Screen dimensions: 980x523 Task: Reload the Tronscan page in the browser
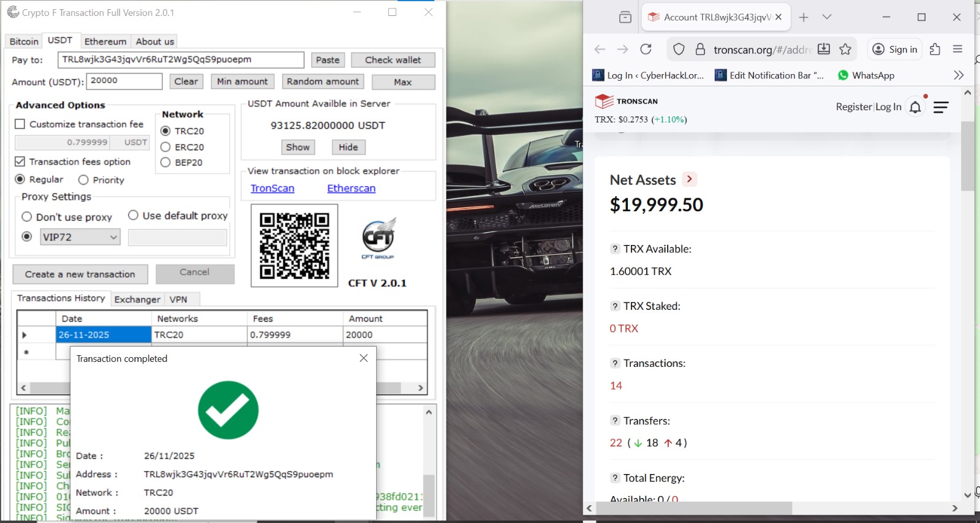point(646,50)
